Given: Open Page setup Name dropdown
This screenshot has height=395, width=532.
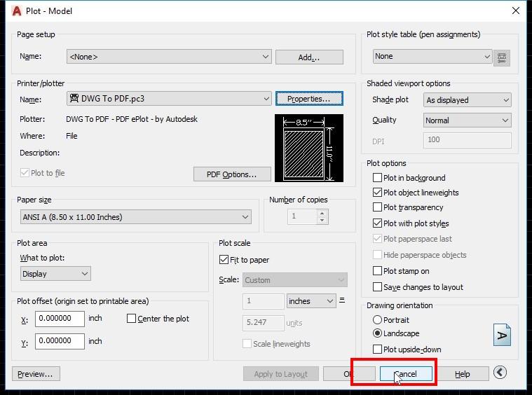Looking at the screenshot, I should coord(169,57).
